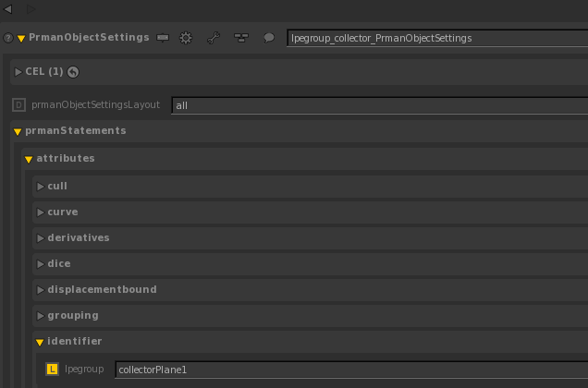Click the flat node icon beside PrmanObjectSettings title
The height and width of the screenshot is (388, 588).
[163, 38]
